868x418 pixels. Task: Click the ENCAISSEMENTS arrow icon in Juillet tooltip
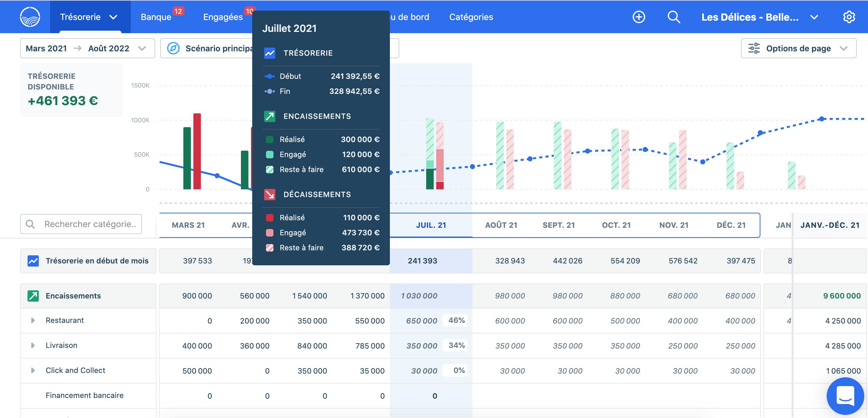(269, 116)
